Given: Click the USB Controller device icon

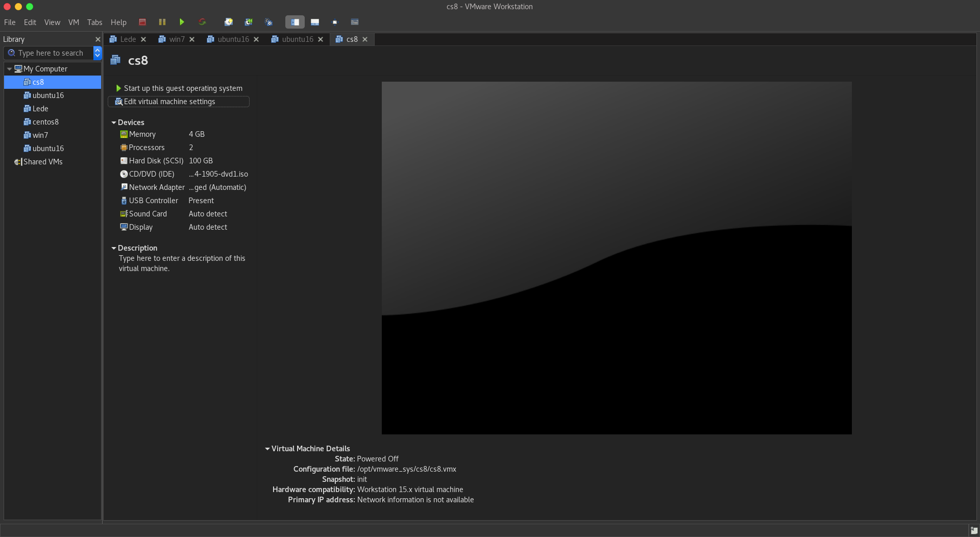Looking at the screenshot, I should pyautogui.click(x=124, y=201).
